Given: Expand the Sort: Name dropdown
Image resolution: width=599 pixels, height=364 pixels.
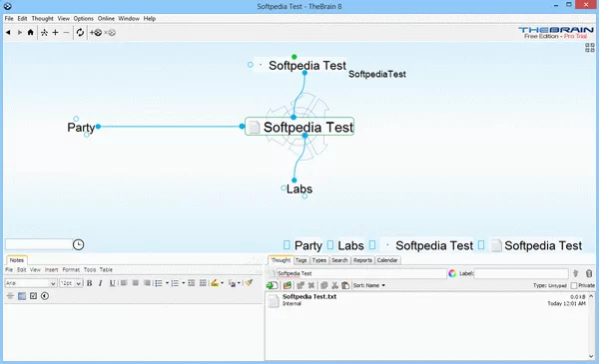Looking at the screenshot, I should click(x=369, y=285).
